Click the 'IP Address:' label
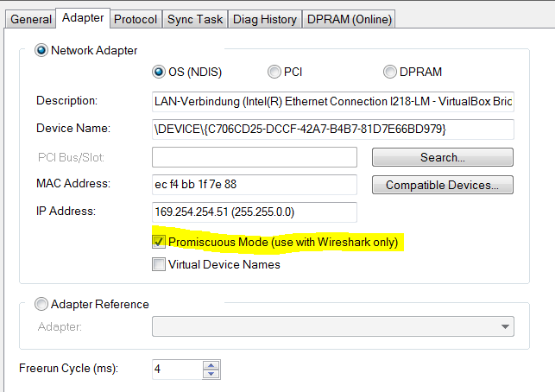 66,211
